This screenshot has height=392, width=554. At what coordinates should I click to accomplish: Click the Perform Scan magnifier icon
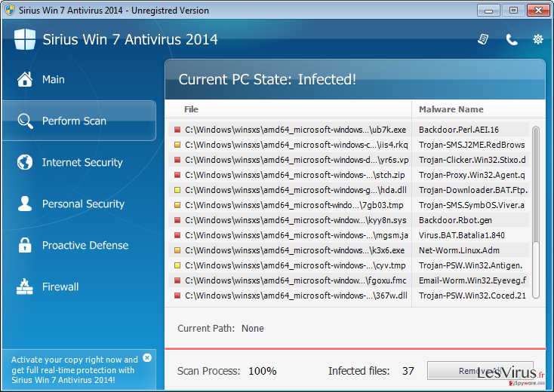pos(25,121)
